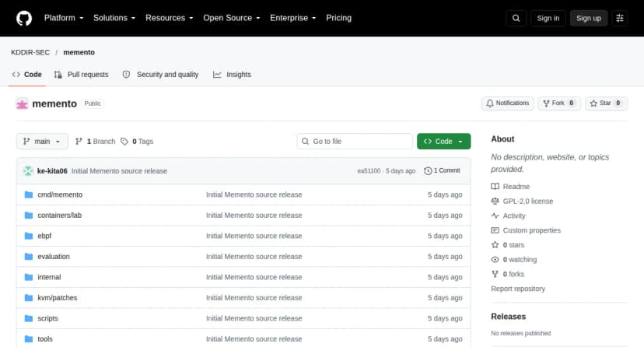Click the Notifications button
Viewport: 644px width, 347px height.
508,103
